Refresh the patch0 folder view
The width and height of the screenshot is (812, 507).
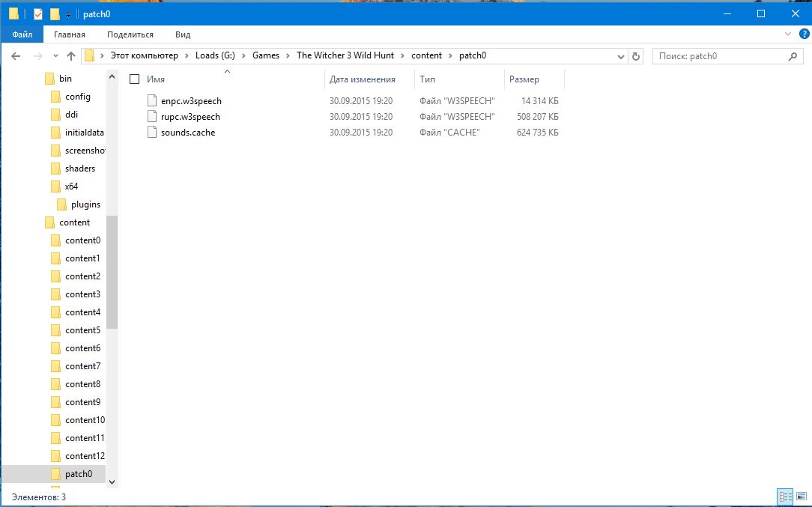click(636, 56)
